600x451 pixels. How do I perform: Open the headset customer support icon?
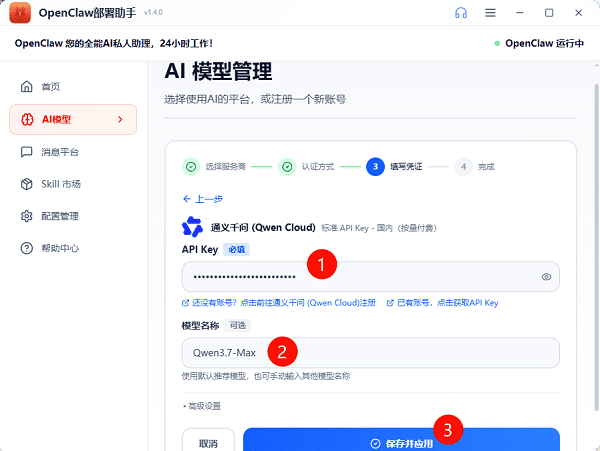pyautogui.click(x=461, y=13)
